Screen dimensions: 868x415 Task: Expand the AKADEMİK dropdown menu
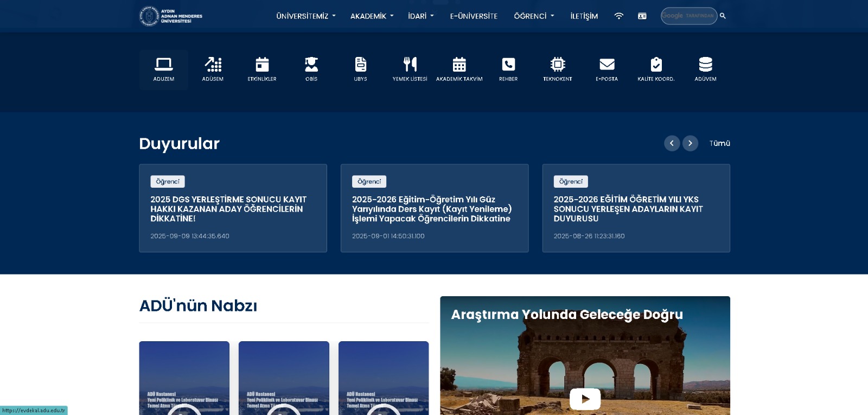click(x=372, y=16)
